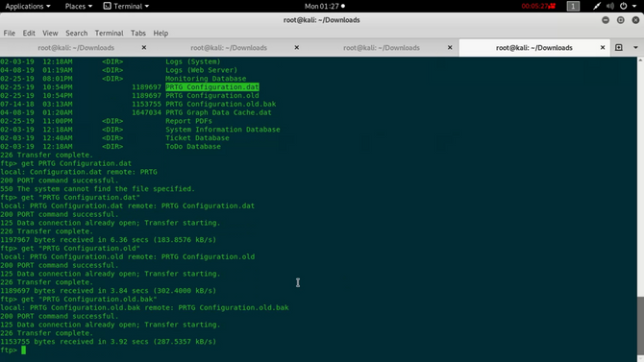Select the fourth active root@kali Downloads tab

click(x=533, y=48)
